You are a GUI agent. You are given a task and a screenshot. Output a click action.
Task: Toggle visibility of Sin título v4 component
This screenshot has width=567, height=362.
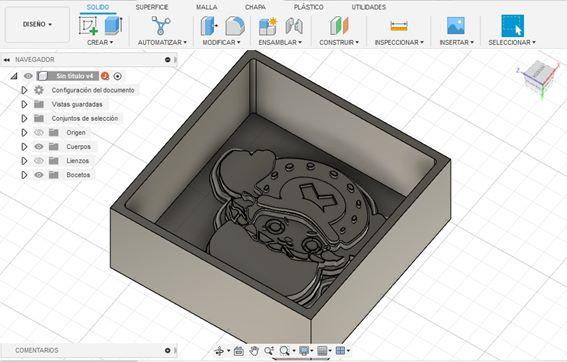28,76
